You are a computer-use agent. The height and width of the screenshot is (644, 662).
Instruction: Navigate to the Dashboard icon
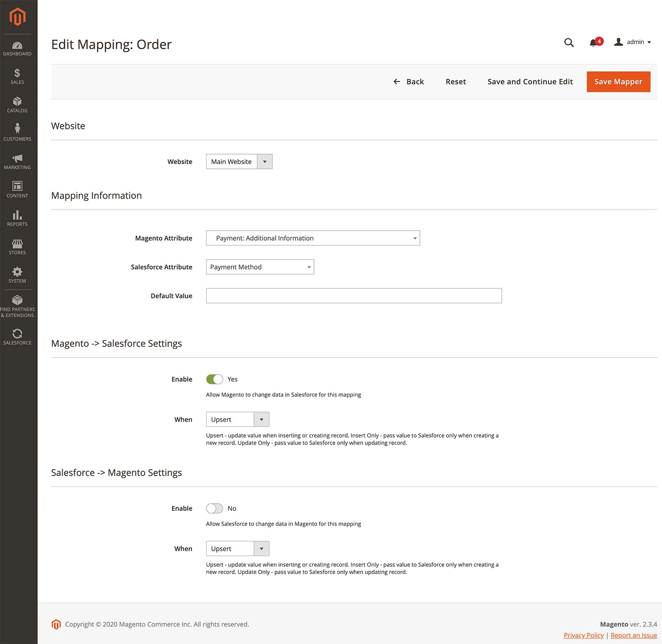pos(17,46)
